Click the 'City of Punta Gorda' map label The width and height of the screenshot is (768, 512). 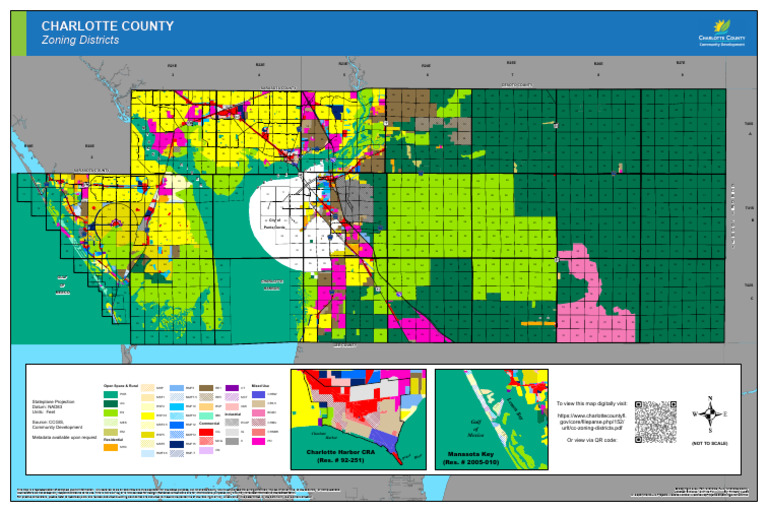(274, 223)
